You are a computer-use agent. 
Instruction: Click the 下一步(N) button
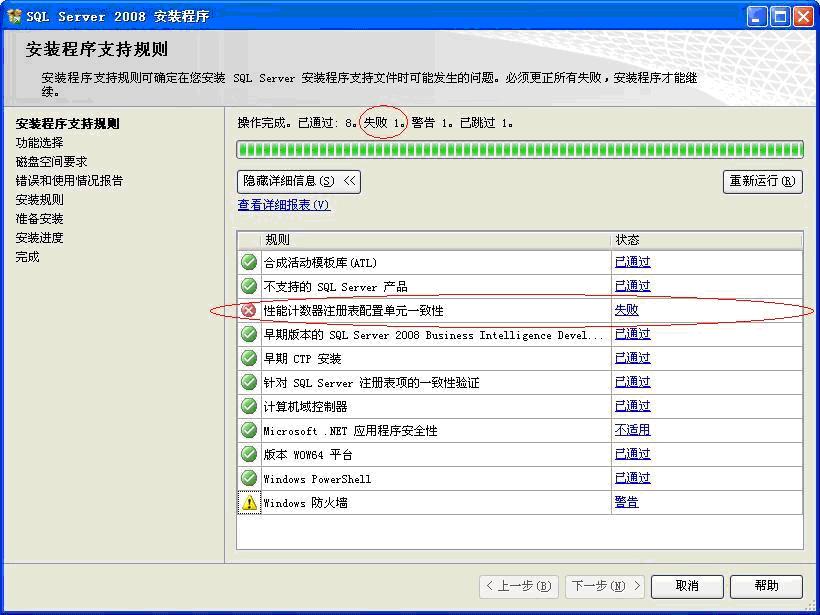click(x=605, y=586)
